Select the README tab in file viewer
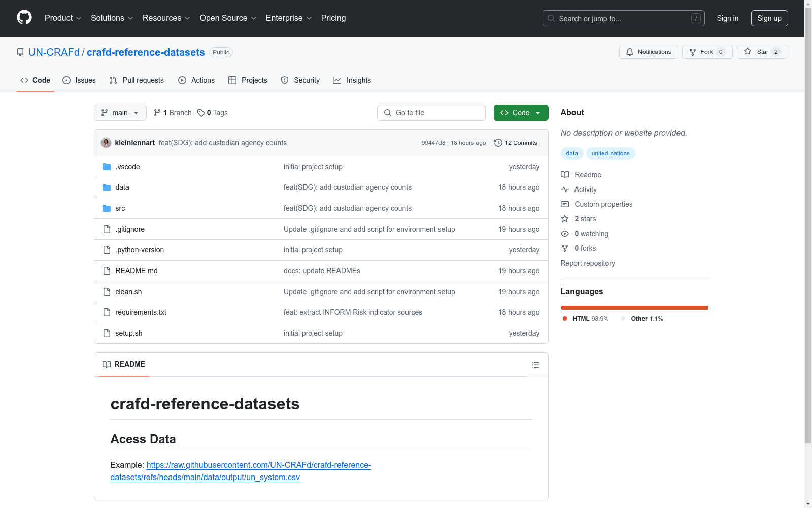The height and width of the screenshot is (508, 812). (124, 364)
